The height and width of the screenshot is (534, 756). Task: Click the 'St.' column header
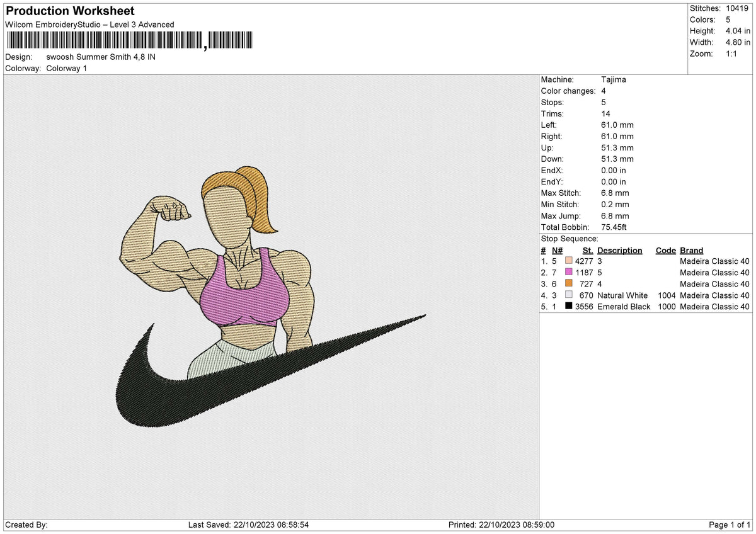588,250
